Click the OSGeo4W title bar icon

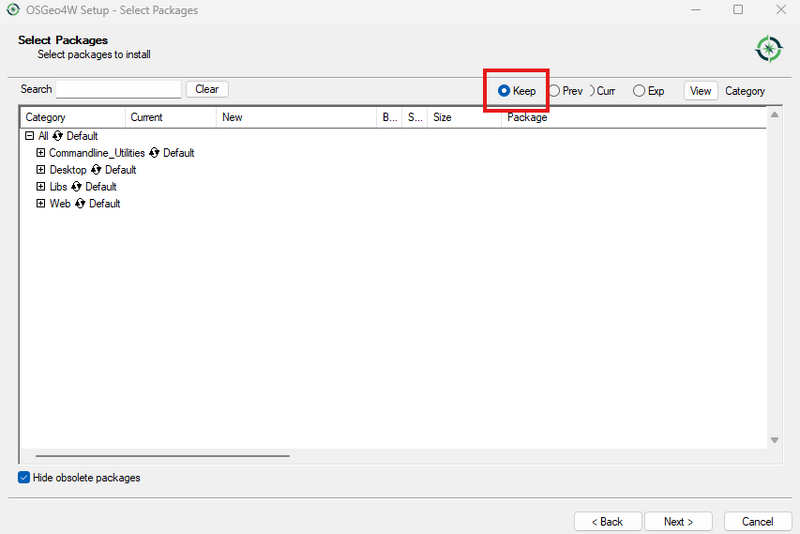click(11, 10)
